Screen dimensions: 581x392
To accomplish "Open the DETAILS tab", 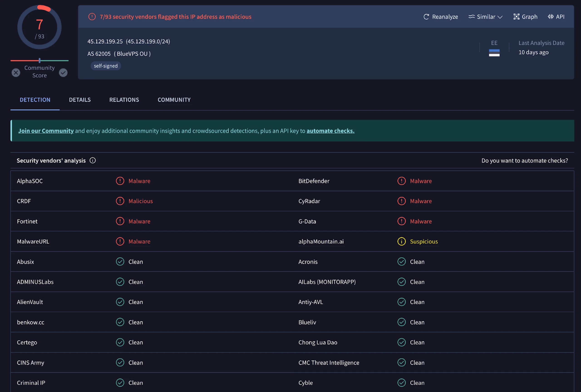I will (x=80, y=100).
